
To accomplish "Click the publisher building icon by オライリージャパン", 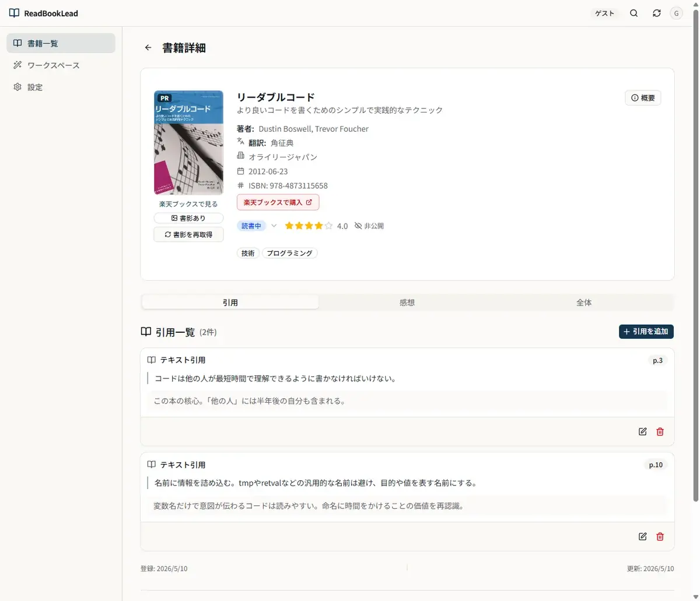I will [240, 156].
